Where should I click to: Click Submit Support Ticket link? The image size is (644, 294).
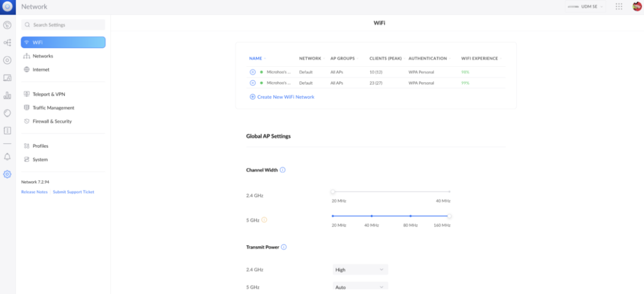[73, 192]
